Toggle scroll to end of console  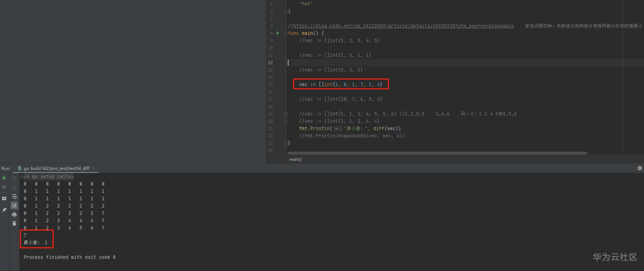pos(14,205)
